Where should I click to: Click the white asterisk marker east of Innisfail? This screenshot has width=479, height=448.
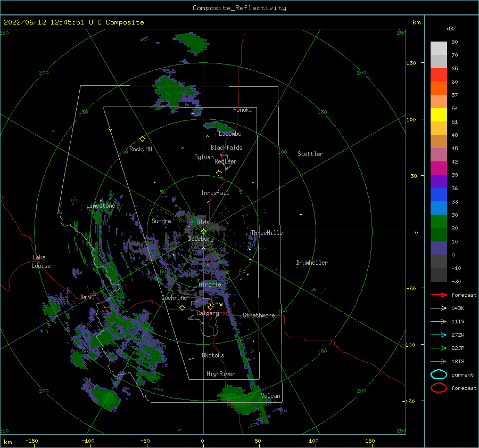pyautogui.click(x=253, y=183)
